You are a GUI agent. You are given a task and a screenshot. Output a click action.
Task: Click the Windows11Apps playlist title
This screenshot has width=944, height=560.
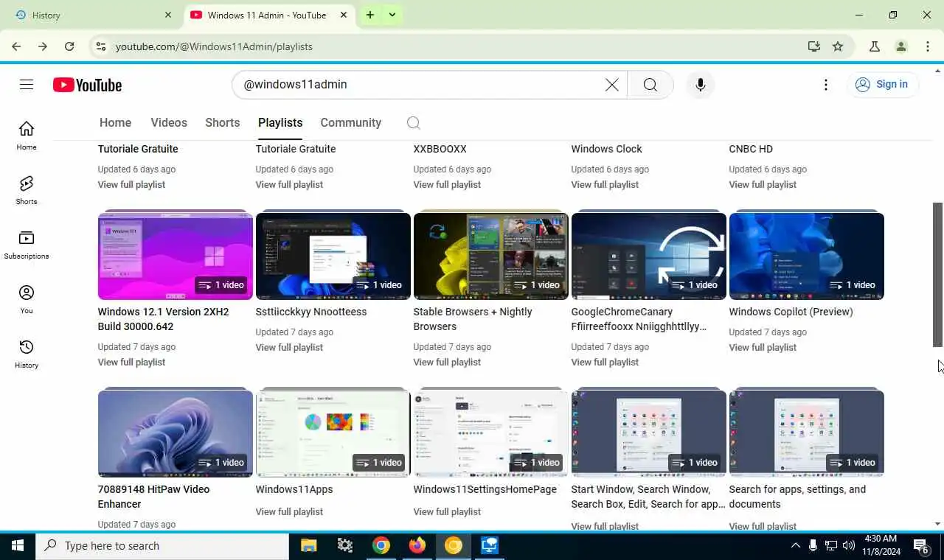coord(294,489)
